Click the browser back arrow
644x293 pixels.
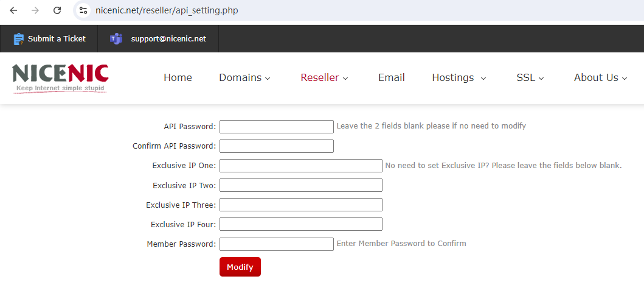13,10
